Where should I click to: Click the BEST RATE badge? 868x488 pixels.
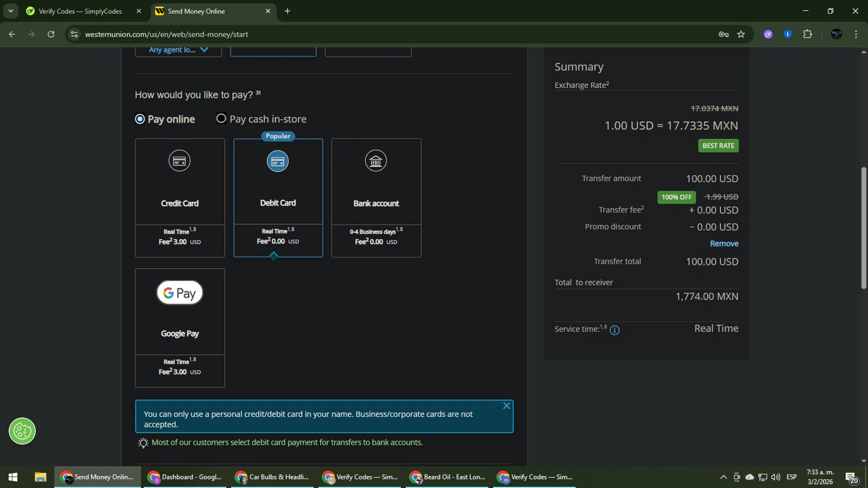point(718,146)
